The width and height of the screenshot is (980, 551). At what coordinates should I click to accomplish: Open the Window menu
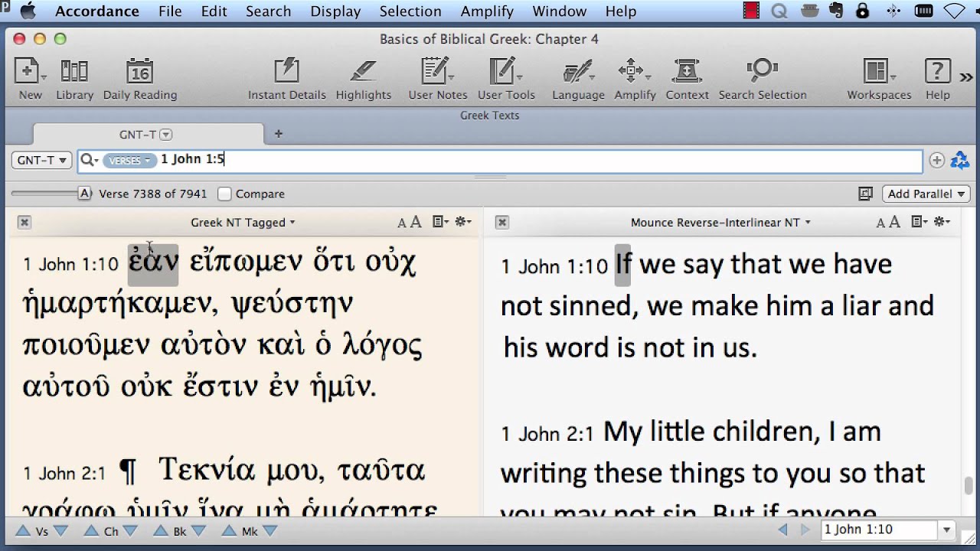(x=560, y=11)
